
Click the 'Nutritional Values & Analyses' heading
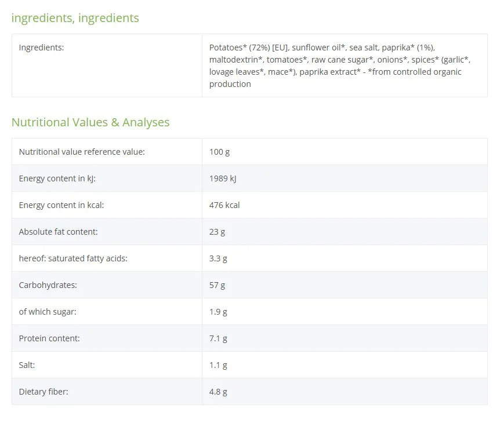pyautogui.click(x=90, y=122)
